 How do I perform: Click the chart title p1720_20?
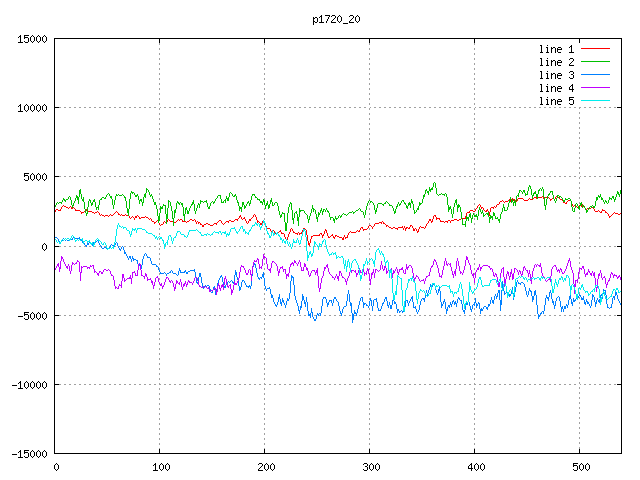(x=337, y=19)
